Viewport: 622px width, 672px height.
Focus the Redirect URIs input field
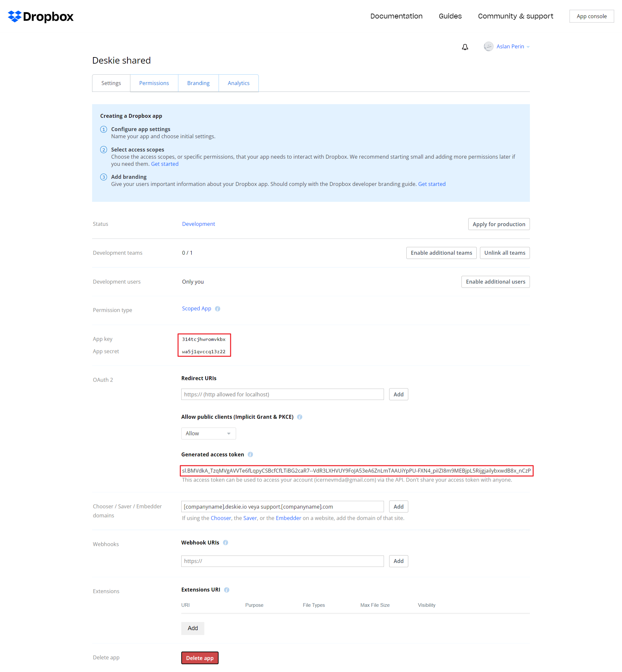[282, 394]
